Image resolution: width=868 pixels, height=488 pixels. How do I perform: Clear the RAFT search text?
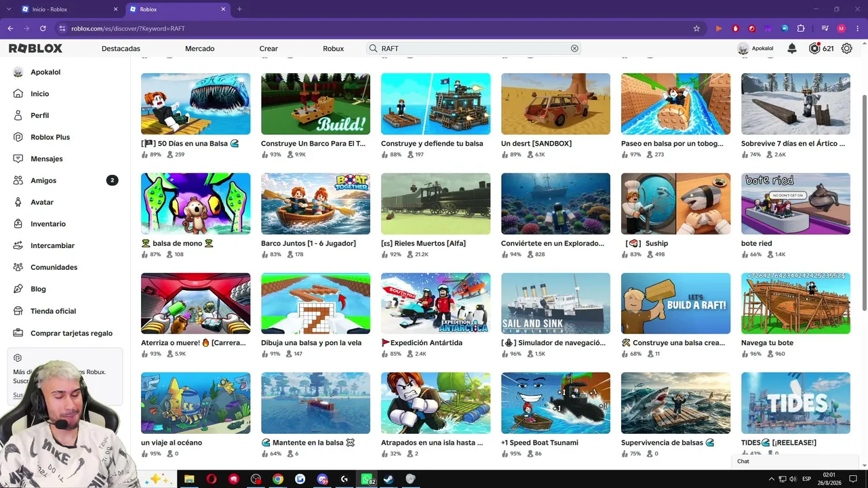[574, 49]
